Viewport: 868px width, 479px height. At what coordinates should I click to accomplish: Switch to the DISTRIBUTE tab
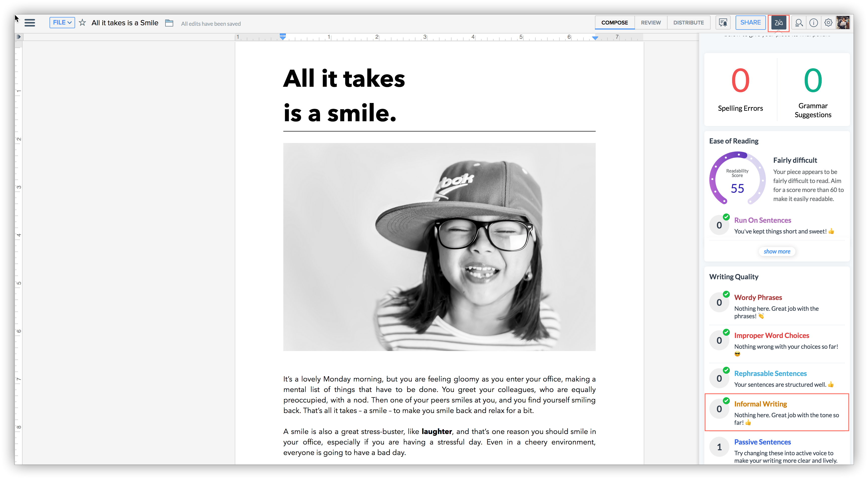point(688,22)
